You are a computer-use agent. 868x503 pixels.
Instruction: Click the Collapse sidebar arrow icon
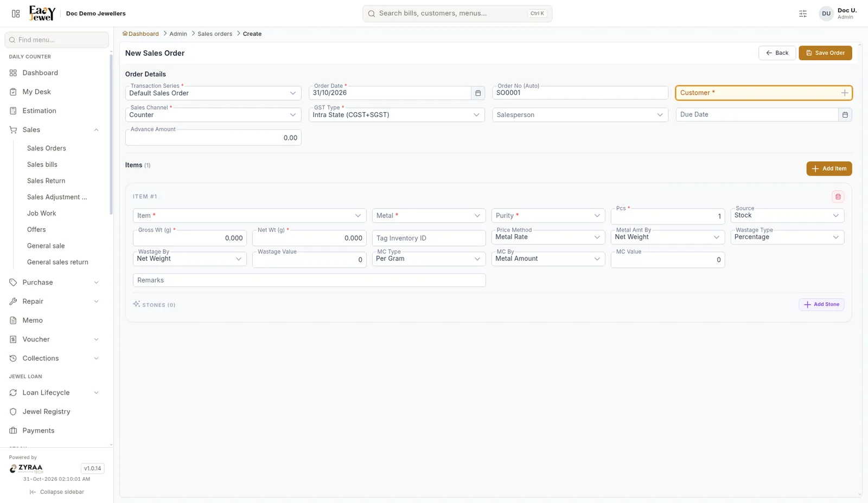(x=33, y=492)
